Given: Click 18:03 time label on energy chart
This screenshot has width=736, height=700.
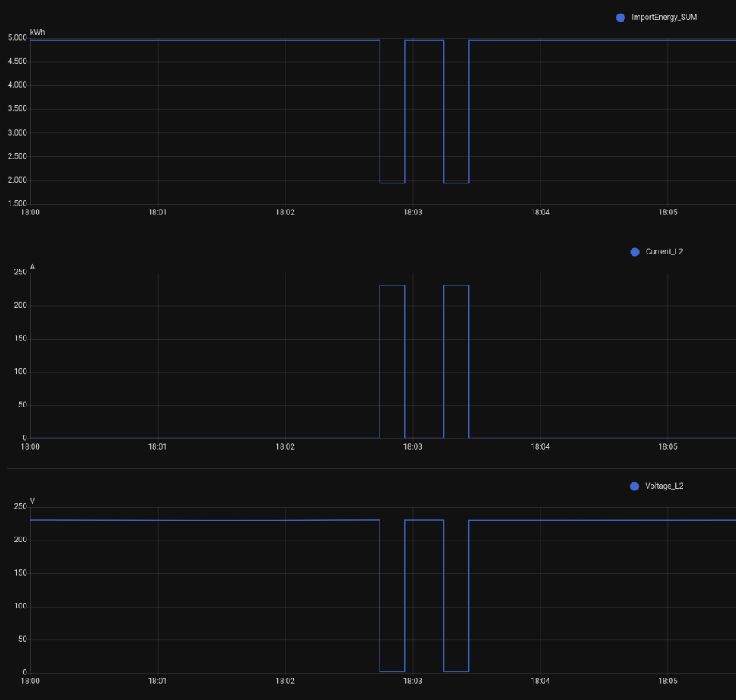Looking at the screenshot, I should 412,213.
